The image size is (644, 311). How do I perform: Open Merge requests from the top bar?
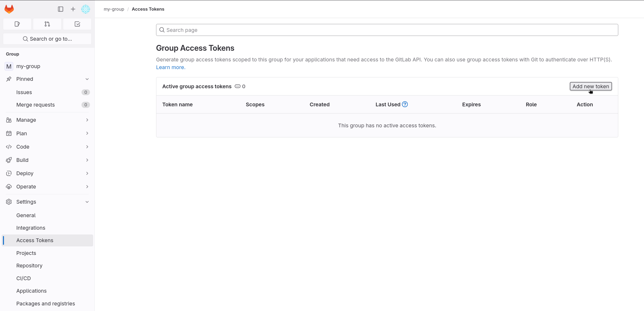tap(47, 24)
